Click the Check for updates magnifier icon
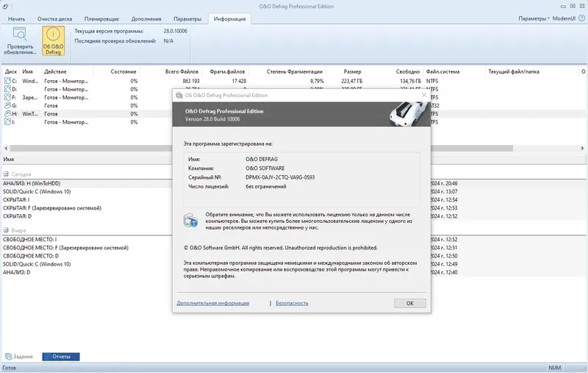 click(20, 34)
